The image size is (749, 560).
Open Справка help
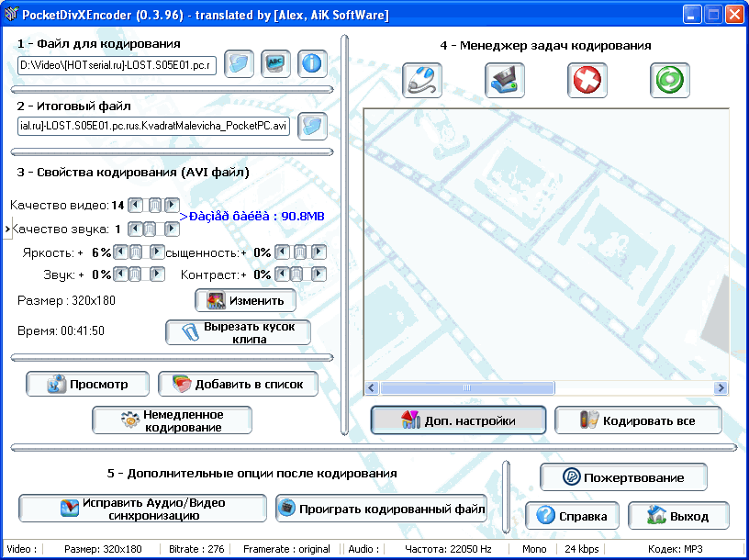pyautogui.click(x=572, y=516)
